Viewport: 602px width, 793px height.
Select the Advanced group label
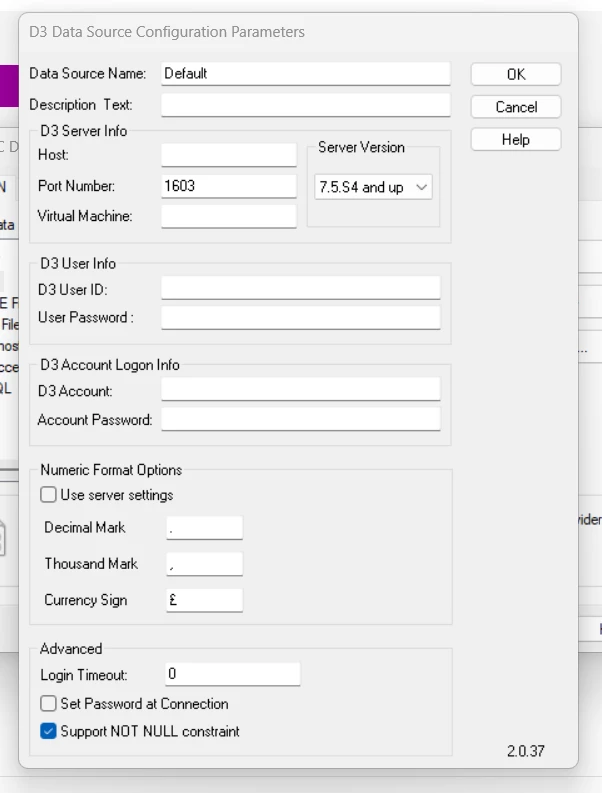(71, 649)
